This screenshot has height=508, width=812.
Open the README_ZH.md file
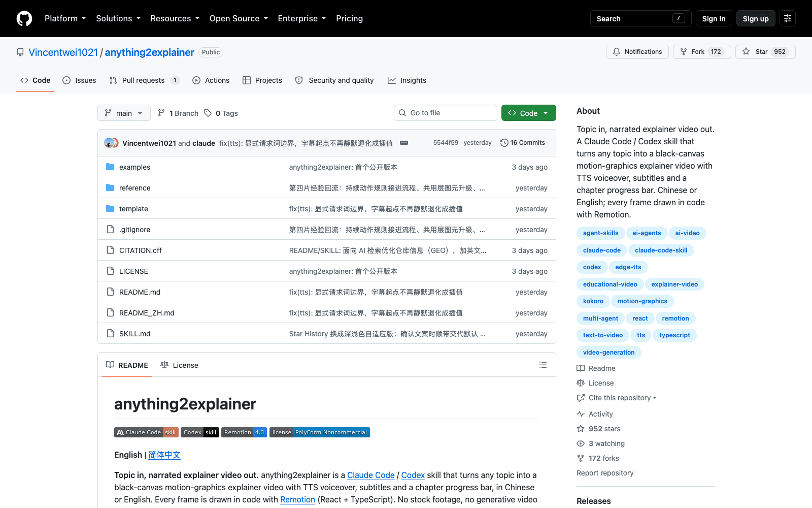coord(147,312)
